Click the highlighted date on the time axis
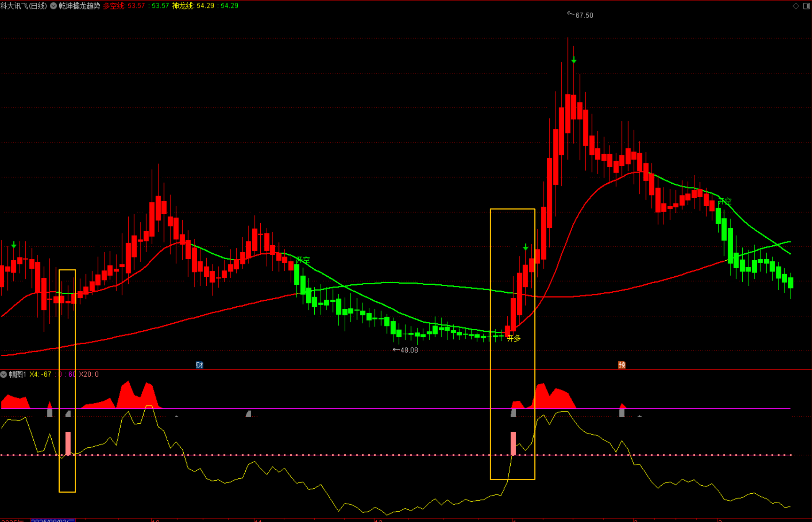 pos(53,520)
